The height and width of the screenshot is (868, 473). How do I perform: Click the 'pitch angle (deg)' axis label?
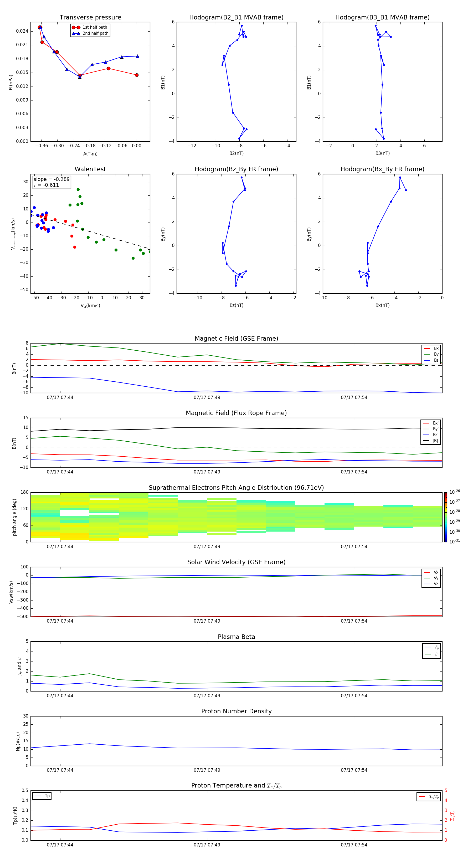(x=14, y=517)
